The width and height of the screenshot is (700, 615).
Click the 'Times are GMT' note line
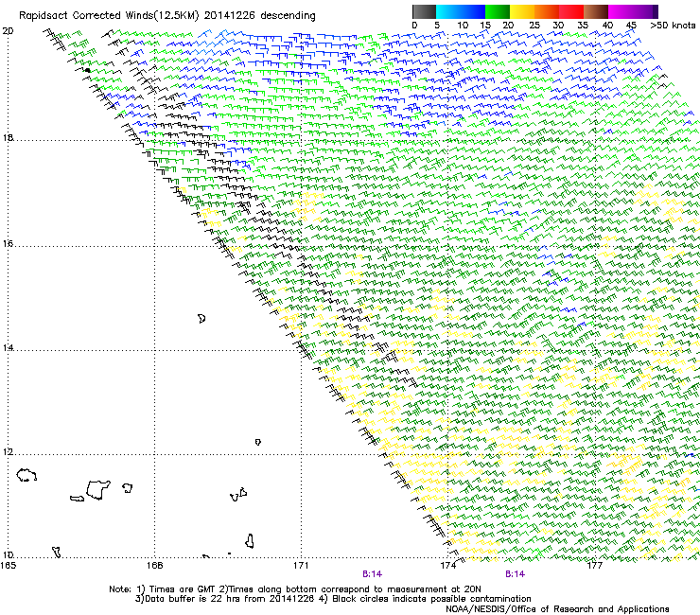294,589
